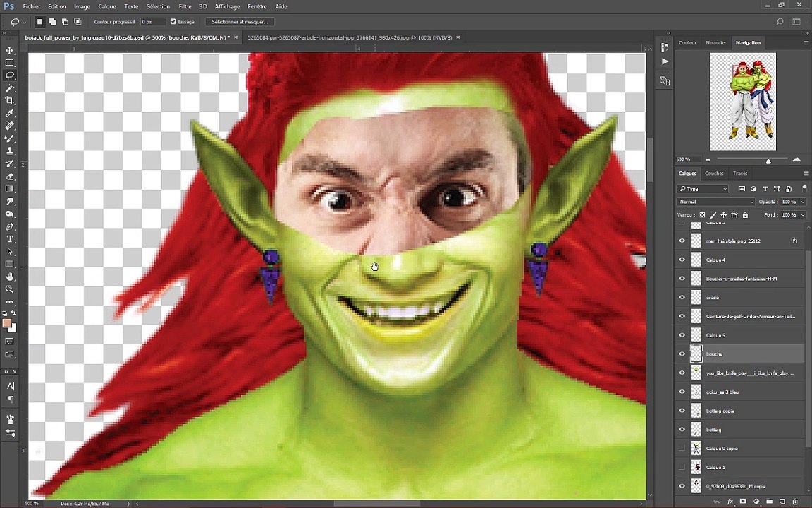Show the Calque 1 layer
812x508 pixels.
click(x=682, y=467)
